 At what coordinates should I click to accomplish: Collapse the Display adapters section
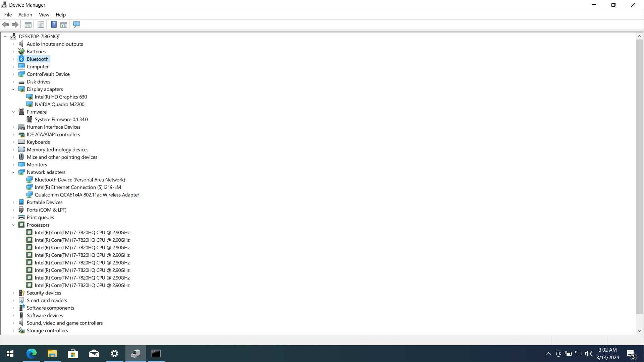point(13,89)
